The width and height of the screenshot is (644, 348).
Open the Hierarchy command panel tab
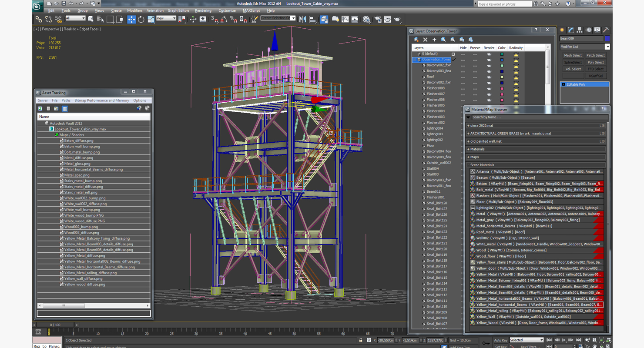click(580, 30)
